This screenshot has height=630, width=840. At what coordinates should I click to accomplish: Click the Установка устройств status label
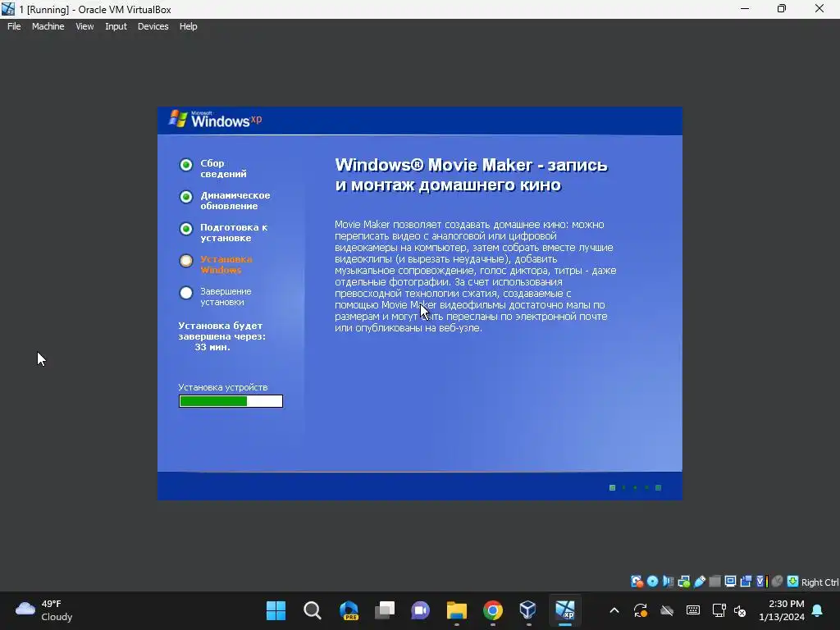pos(223,387)
